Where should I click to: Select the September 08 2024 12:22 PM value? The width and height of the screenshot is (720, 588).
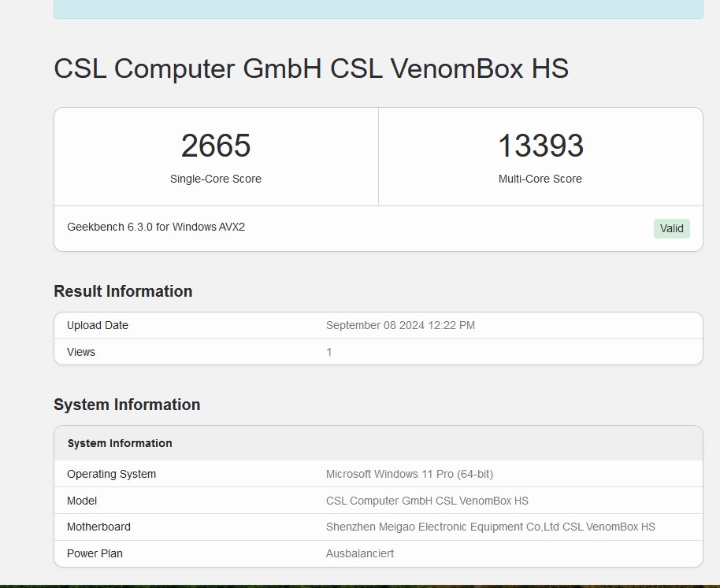point(400,325)
